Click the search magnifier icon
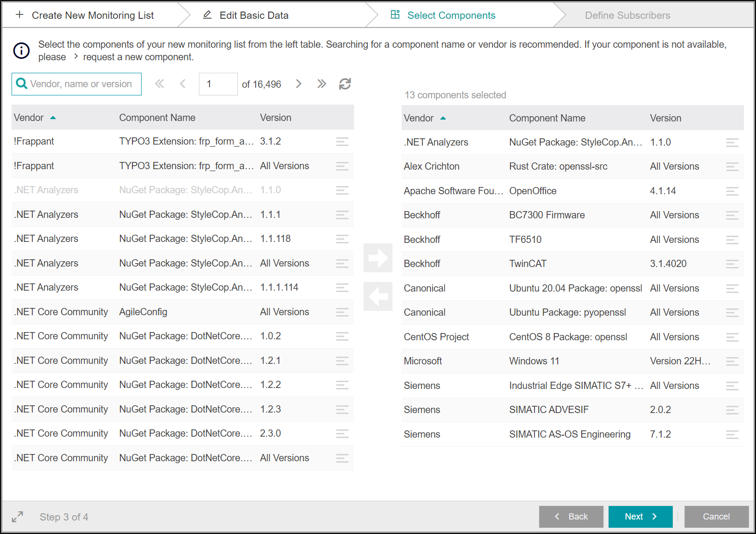This screenshot has height=534, width=756. (x=22, y=84)
